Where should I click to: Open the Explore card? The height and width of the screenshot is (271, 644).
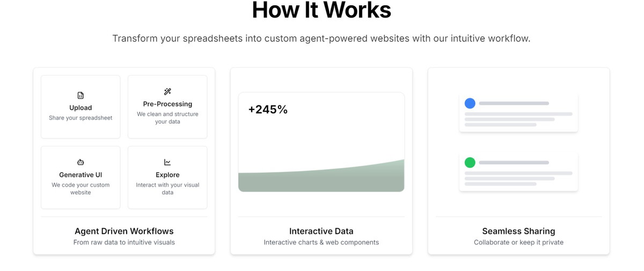[167, 178]
